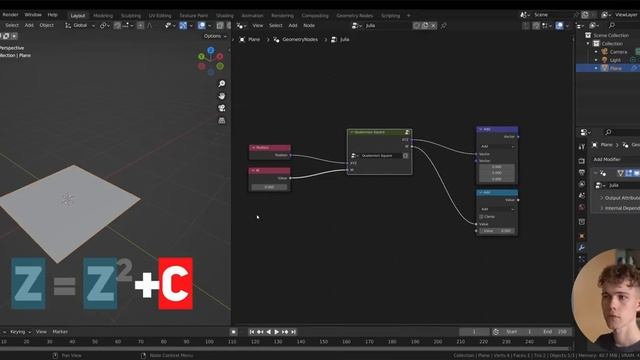640x360 pixels.
Task: Click the Plane object icon in breadcrumbs
Action: coord(242,40)
